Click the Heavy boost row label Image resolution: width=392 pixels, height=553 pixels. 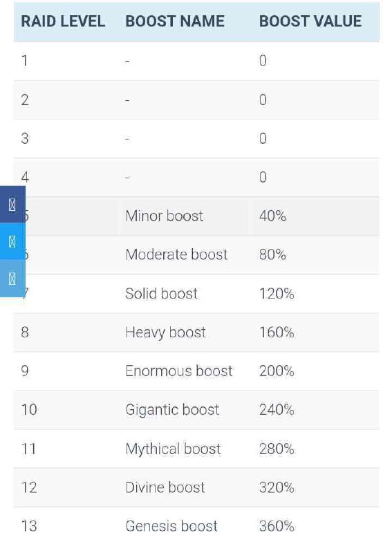point(165,332)
